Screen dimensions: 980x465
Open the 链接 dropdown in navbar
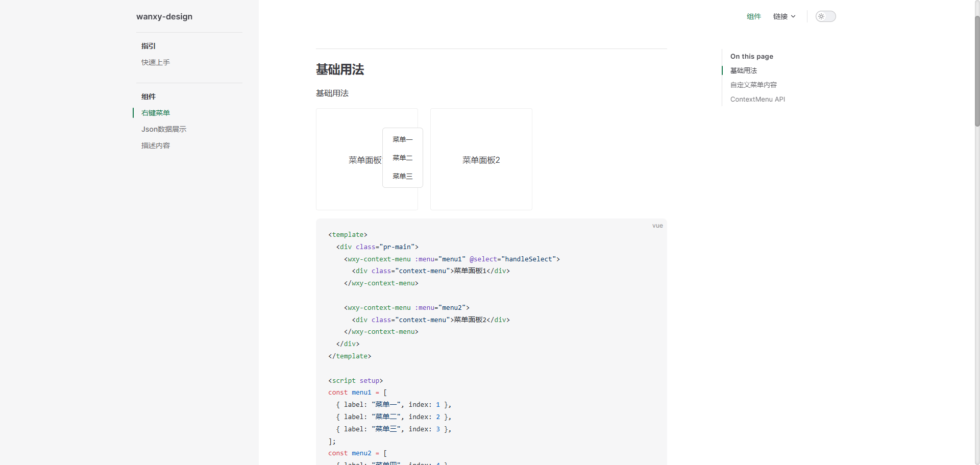(784, 16)
